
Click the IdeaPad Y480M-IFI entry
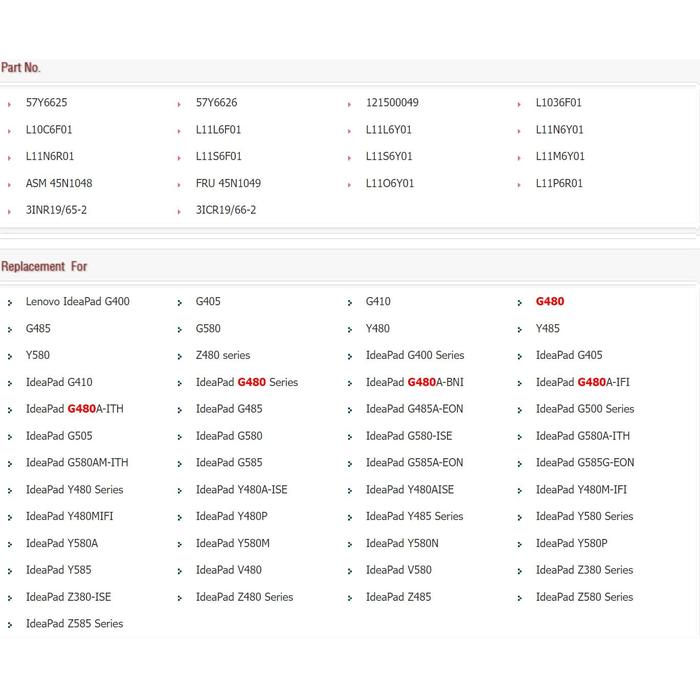pos(581,490)
